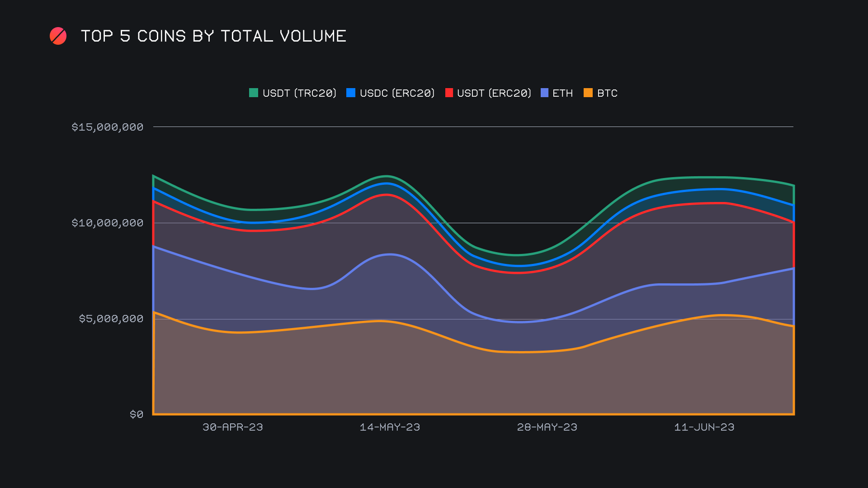This screenshot has height=488, width=868.
Task: Toggle the BTC legend label
Action: pyautogui.click(x=607, y=93)
